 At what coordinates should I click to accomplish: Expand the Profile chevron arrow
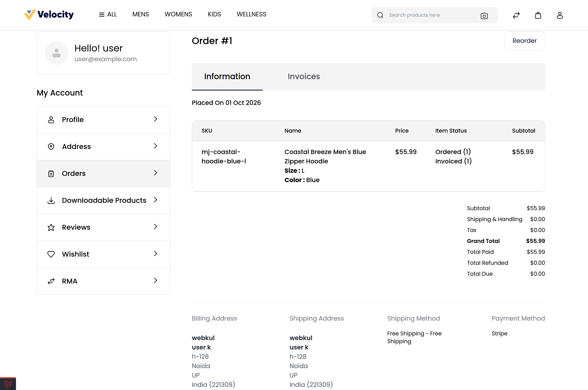(x=155, y=119)
